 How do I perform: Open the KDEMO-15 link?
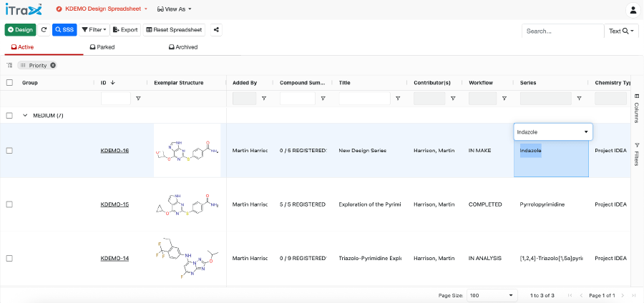pyautogui.click(x=114, y=204)
